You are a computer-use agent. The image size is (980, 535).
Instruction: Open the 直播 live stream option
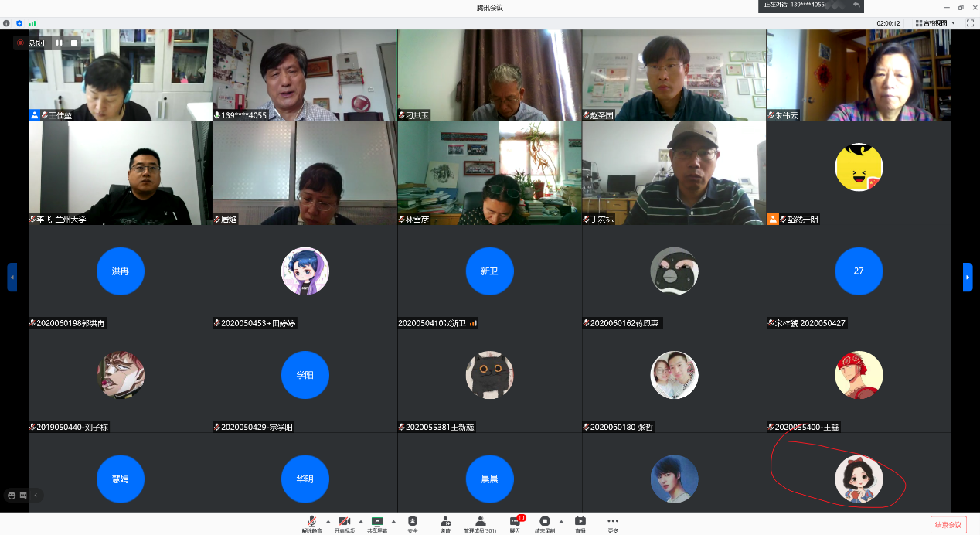[580, 524]
